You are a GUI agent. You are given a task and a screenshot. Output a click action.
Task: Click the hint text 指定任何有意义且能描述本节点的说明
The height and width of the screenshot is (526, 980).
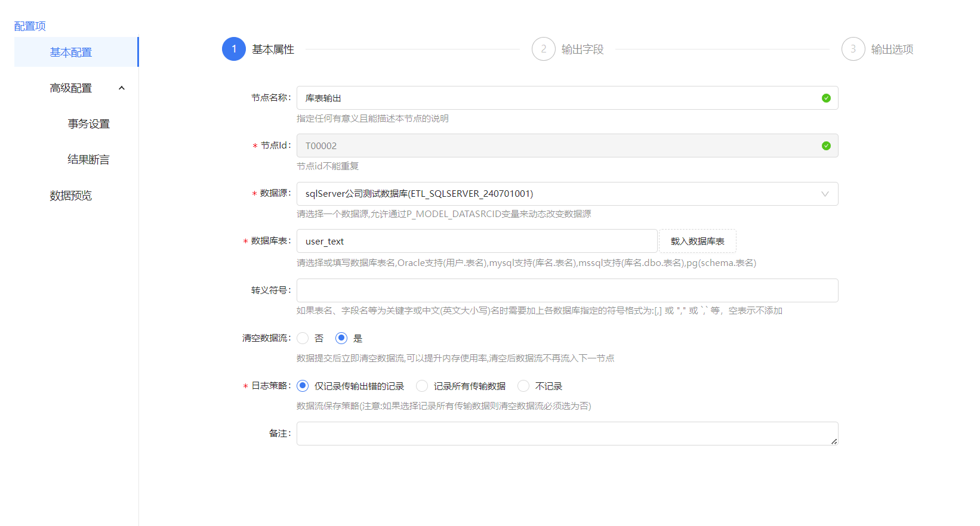click(372, 119)
